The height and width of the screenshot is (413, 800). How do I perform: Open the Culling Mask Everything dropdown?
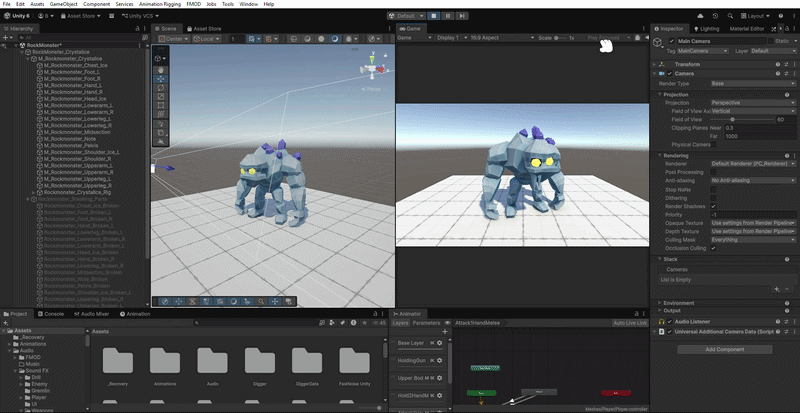pyautogui.click(x=754, y=239)
